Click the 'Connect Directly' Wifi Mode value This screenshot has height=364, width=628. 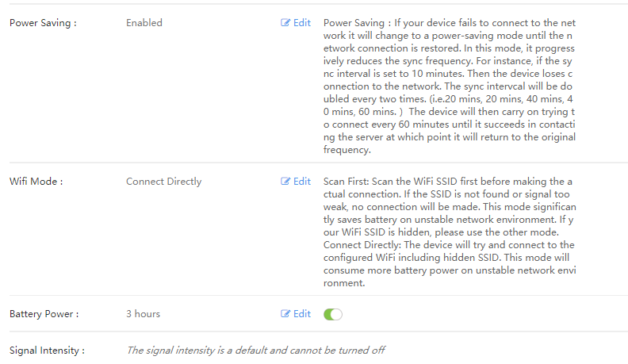tap(164, 182)
